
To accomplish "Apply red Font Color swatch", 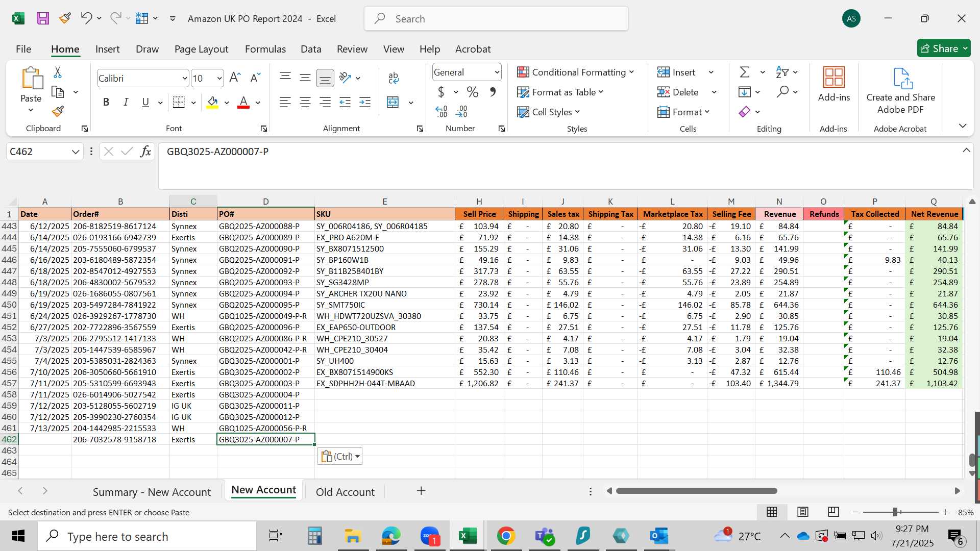I will [x=243, y=103].
